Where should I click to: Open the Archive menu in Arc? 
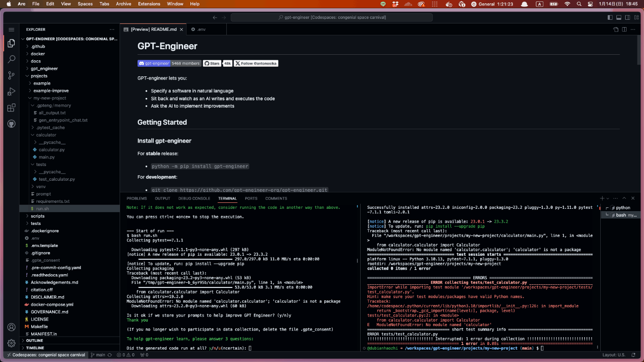click(x=123, y=4)
